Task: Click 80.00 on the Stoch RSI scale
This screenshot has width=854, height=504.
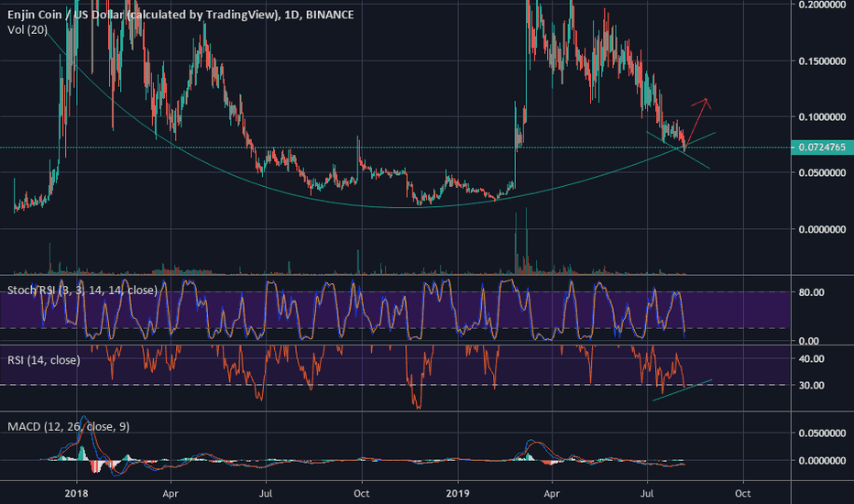Action: pos(811,292)
